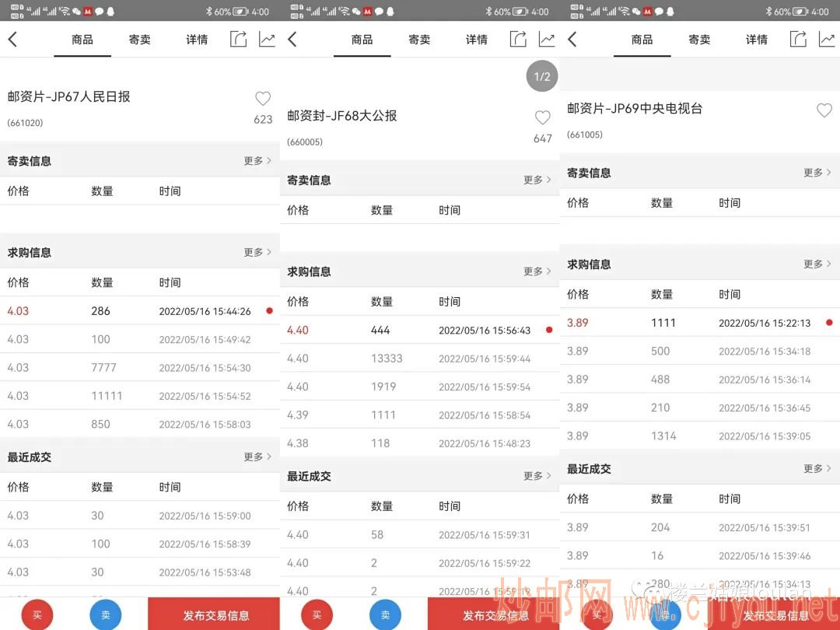Favorite 邮资封-JF68大公报 with the heart
This screenshot has height=630, width=840.
coord(543,117)
